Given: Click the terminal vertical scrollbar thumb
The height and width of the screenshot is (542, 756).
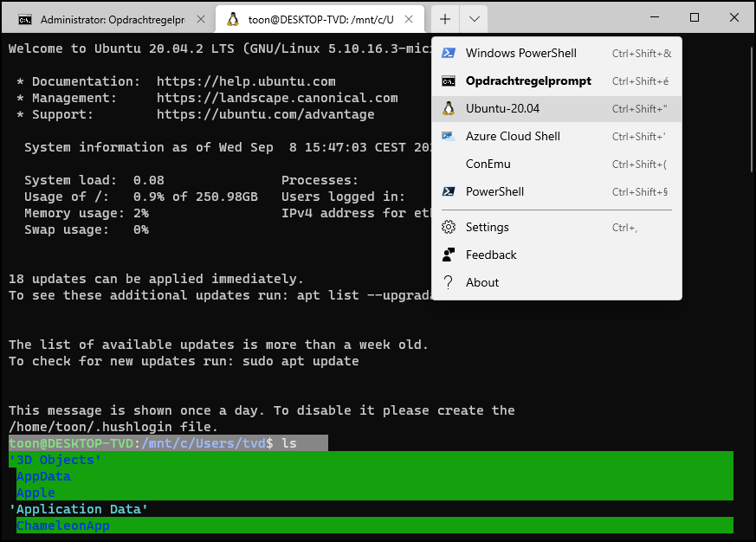Looking at the screenshot, I should click(751, 109).
